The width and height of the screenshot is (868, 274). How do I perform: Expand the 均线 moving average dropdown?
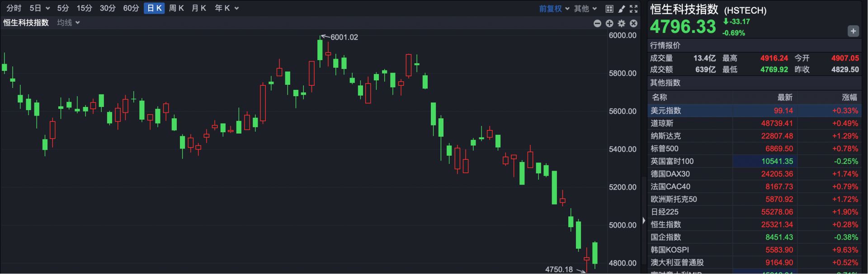68,23
